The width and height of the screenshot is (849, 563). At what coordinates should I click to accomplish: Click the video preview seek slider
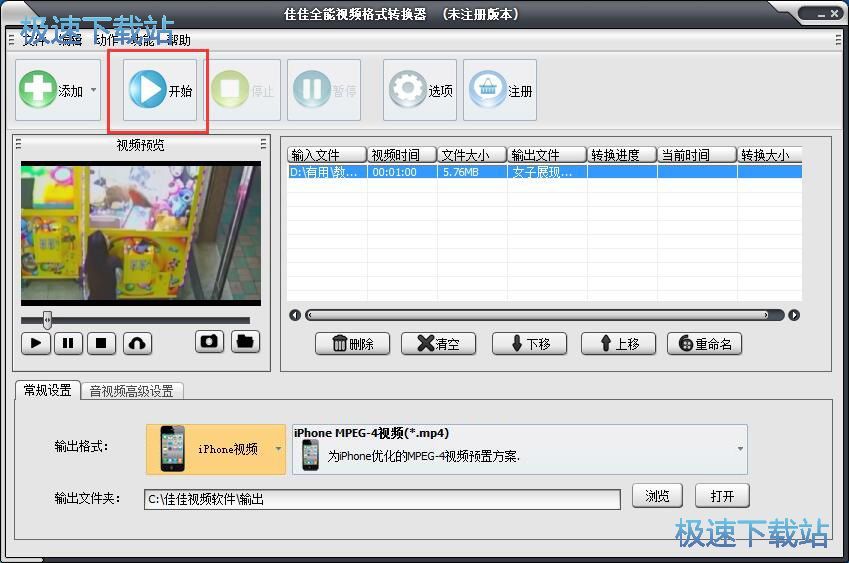135,320
